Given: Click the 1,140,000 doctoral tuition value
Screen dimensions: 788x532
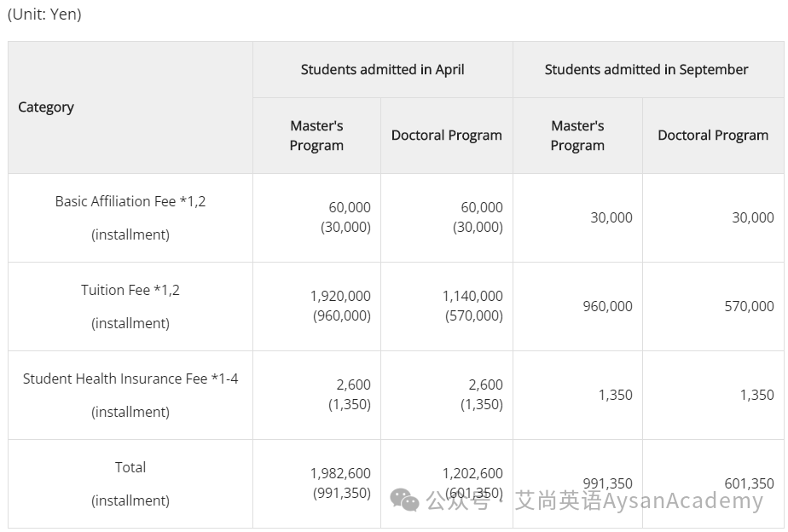Looking at the screenshot, I should click(472, 296).
